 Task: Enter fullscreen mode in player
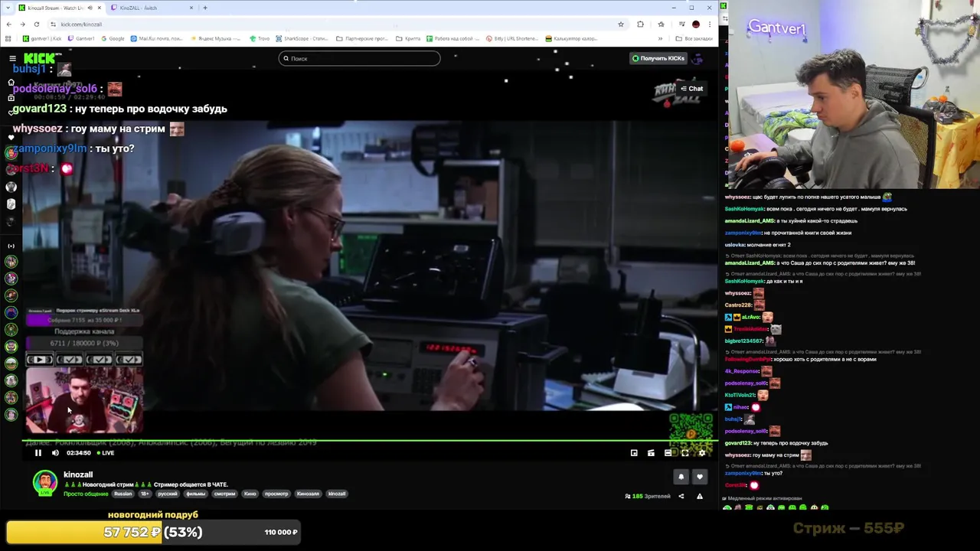point(685,453)
